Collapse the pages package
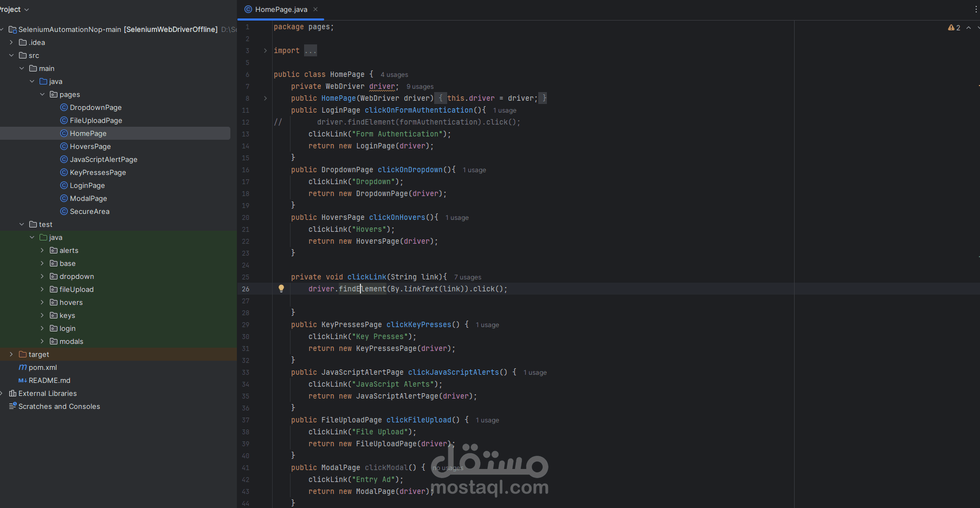980x508 pixels. point(42,94)
